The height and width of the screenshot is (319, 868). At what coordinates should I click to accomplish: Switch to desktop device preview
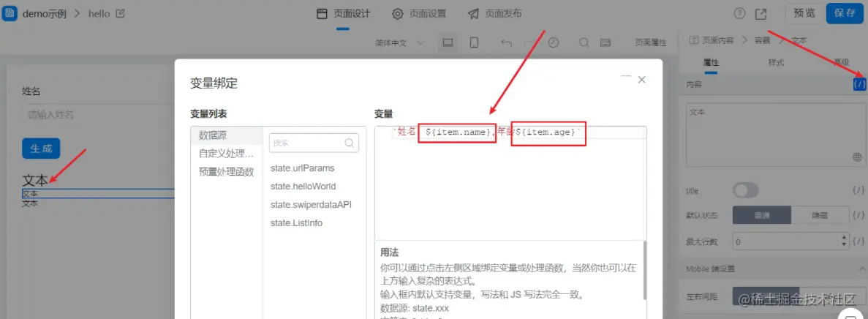(x=448, y=42)
